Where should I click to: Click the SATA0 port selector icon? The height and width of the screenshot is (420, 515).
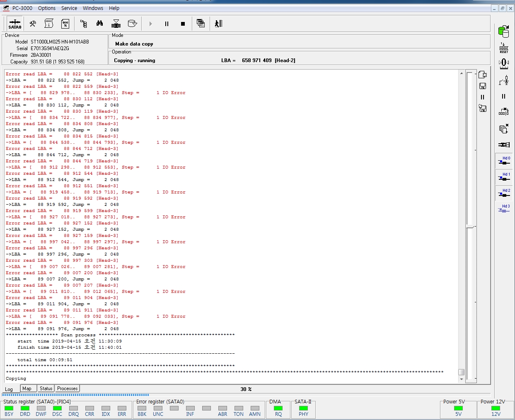pyautogui.click(x=15, y=24)
